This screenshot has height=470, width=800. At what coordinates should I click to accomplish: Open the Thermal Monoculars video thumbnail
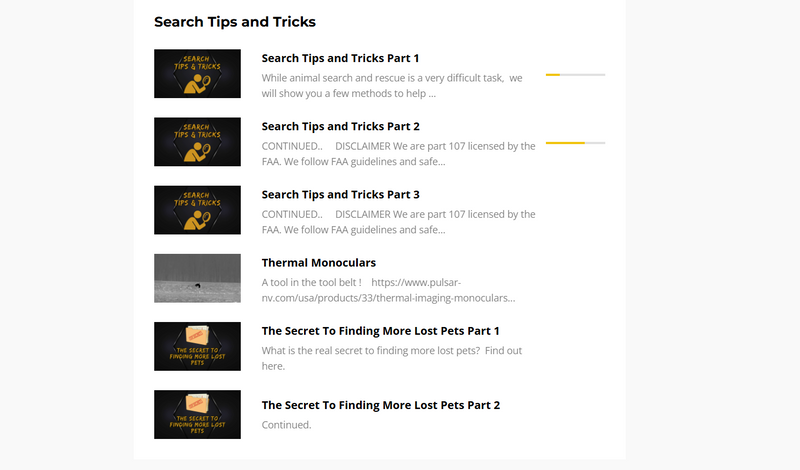tap(197, 278)
